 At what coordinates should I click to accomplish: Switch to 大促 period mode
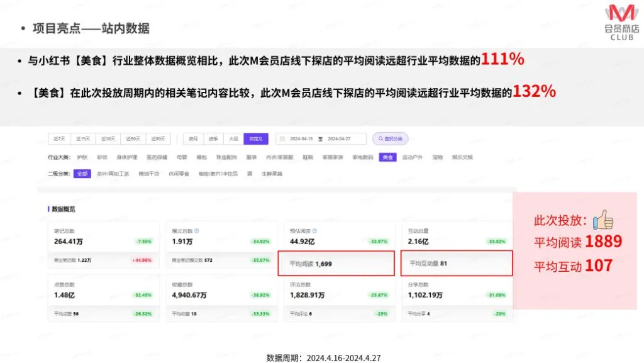(233, 139)
